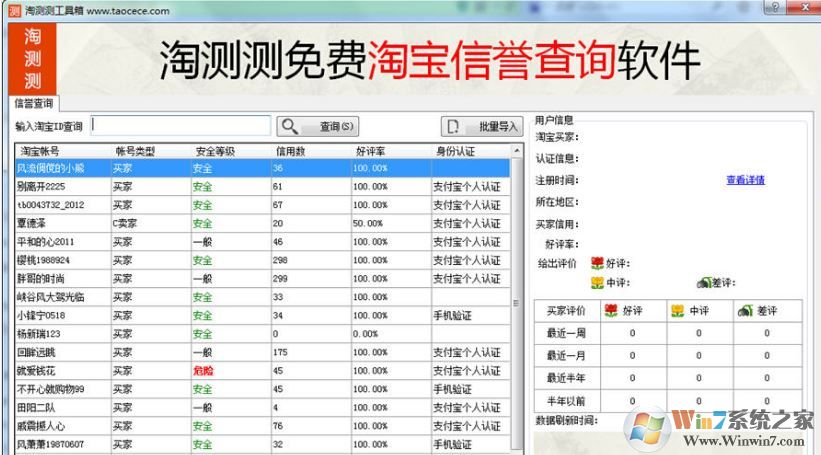
Task: Sort by 身份认证 column header
Action: pyautogui.click(x=470, y=151)
